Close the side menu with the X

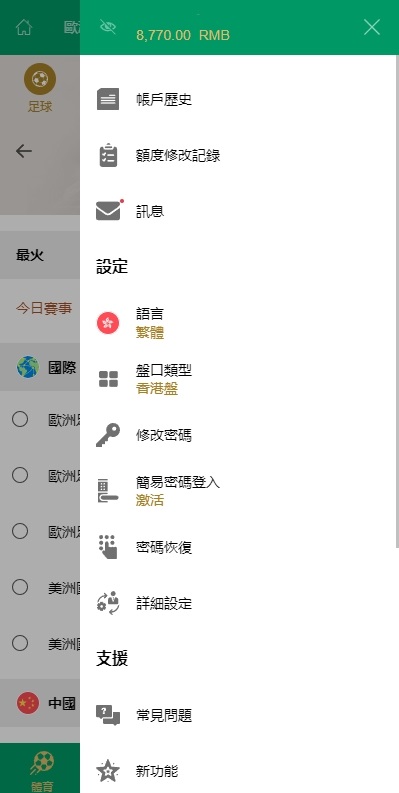click(372, 27)
